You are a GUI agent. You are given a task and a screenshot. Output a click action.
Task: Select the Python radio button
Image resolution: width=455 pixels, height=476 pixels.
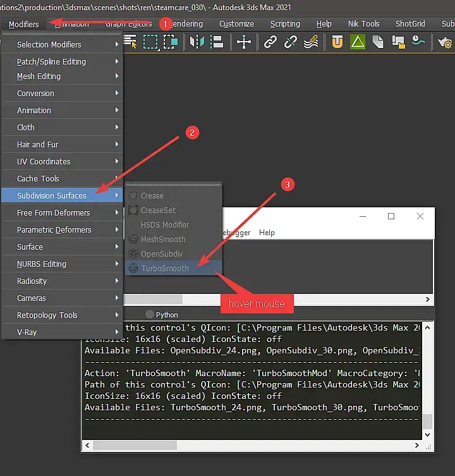click(150, 314)
